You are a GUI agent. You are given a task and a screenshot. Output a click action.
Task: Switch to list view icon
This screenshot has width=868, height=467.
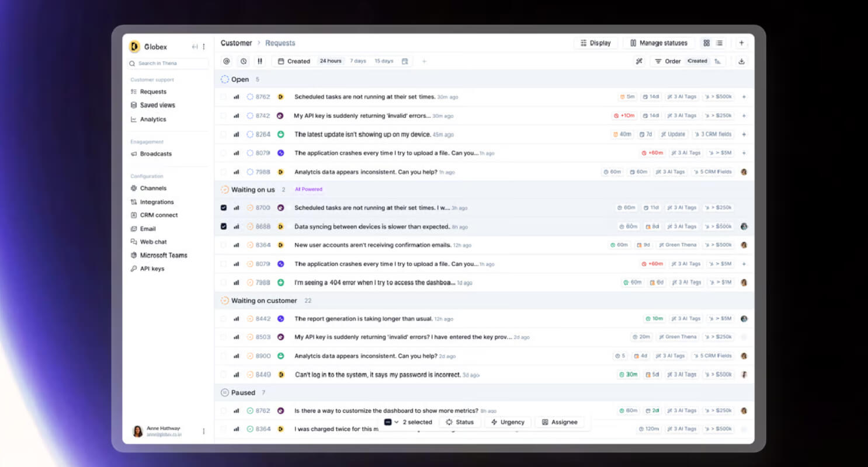[719, 43]
